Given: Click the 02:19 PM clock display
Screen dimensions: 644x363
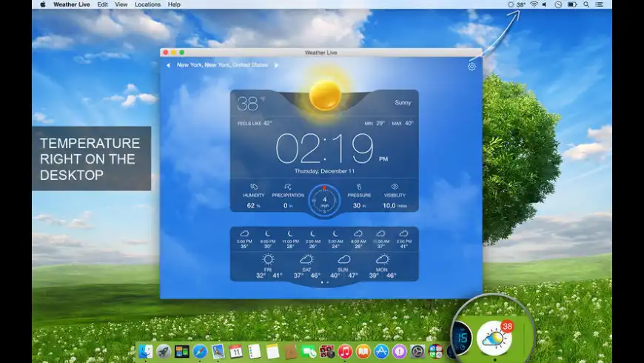Looking at the screenshot, I should point(332,149).
